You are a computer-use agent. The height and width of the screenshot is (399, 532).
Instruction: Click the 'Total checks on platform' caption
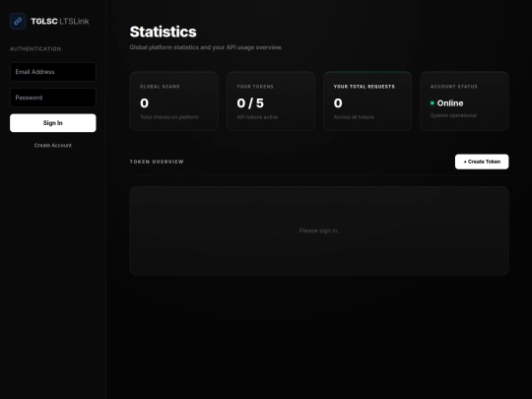pos(169,117)
